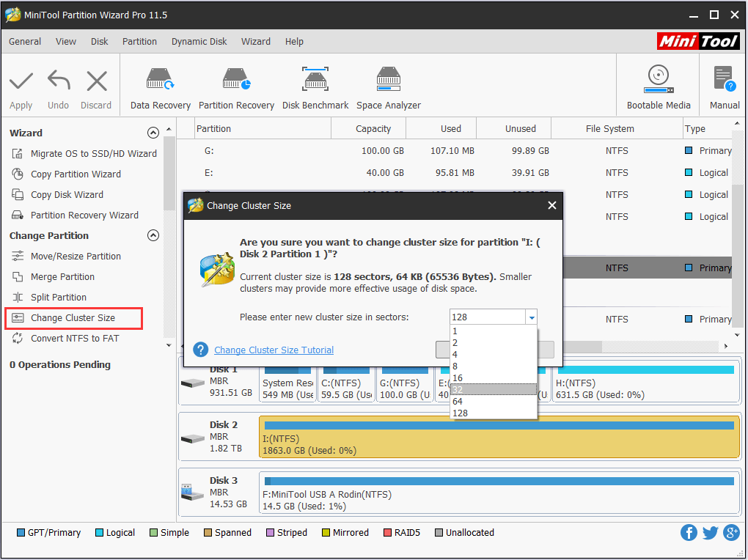Toggle the cluster size dropdown arrow
Viewport: 748px width, 560px height.
(532, 317)
